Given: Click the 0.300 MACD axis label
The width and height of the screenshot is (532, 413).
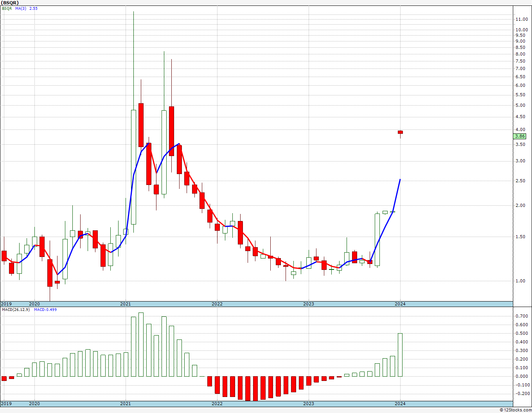Looking at the screenshot, I should pyautogui.click(x=521, y=351).
